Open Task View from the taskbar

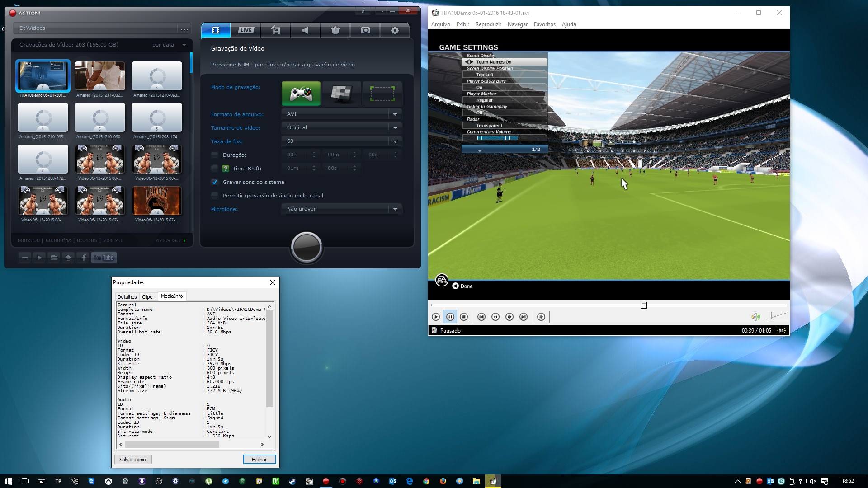click(x=24, y=481)
